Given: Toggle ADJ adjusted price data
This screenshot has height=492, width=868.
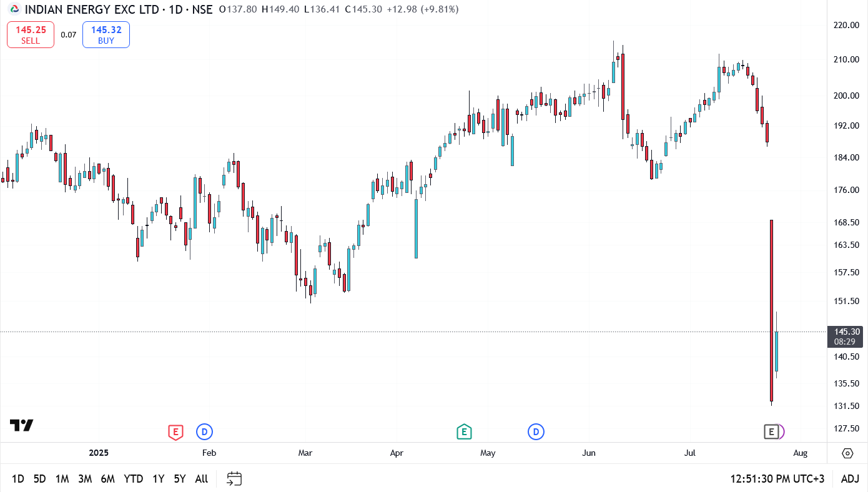Looking at the screenshot, I should 851,478.
